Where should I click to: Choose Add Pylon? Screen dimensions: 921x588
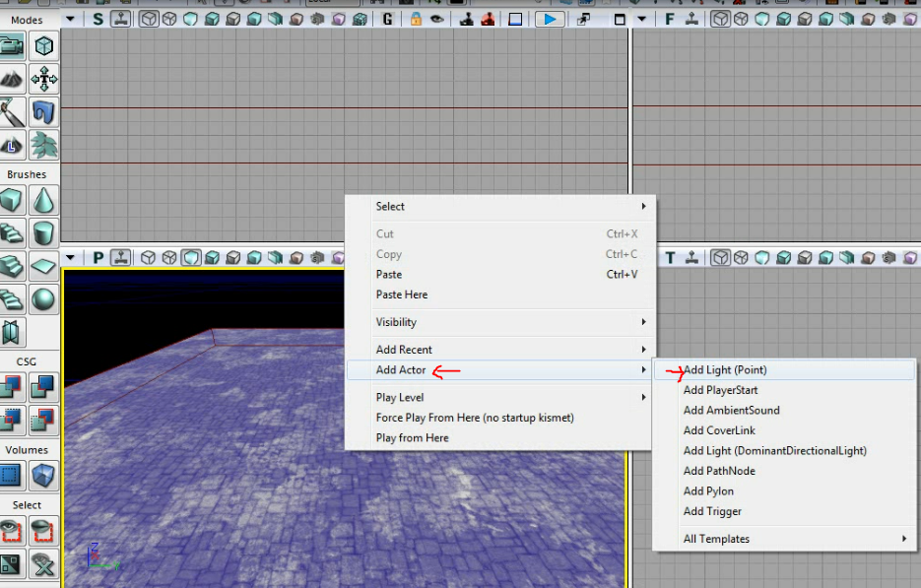click(x=784, y=491)
